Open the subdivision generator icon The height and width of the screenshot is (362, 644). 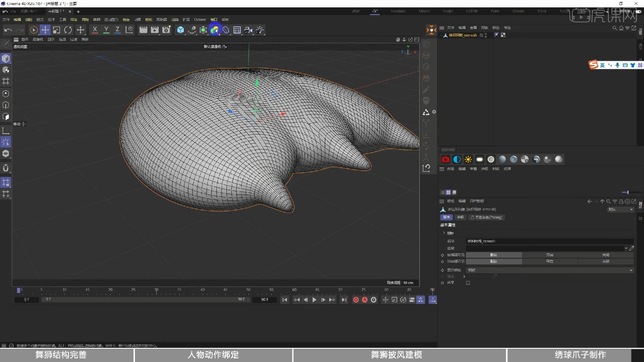pyautogui.click(x=203, y=30)
